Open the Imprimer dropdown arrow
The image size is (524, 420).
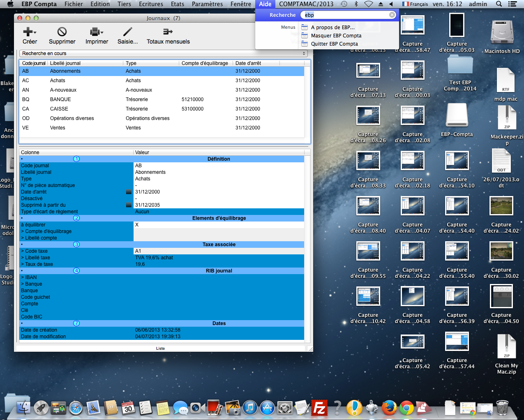pyautogui.click(x=102, y=32)
